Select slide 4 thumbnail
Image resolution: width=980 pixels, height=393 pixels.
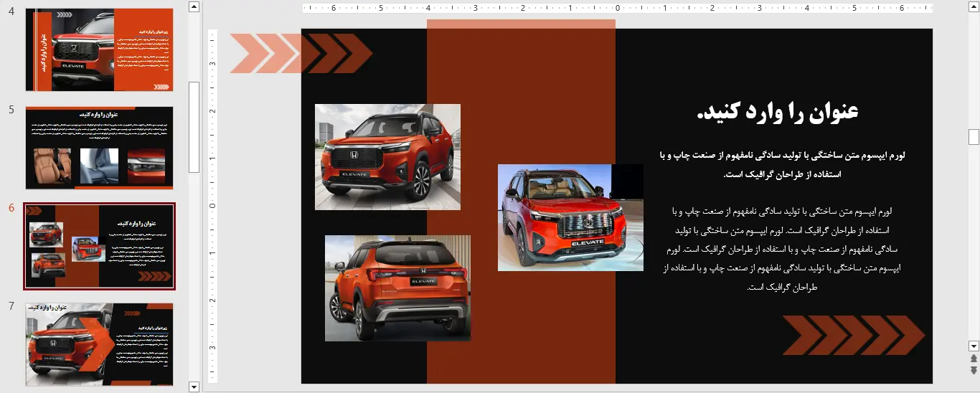99,49
